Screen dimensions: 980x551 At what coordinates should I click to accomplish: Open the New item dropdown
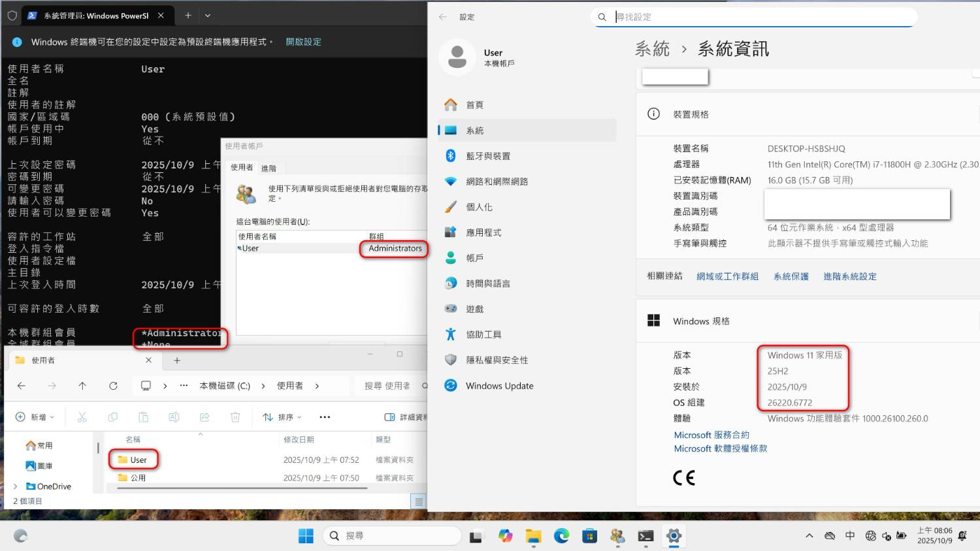pos(35,417)
